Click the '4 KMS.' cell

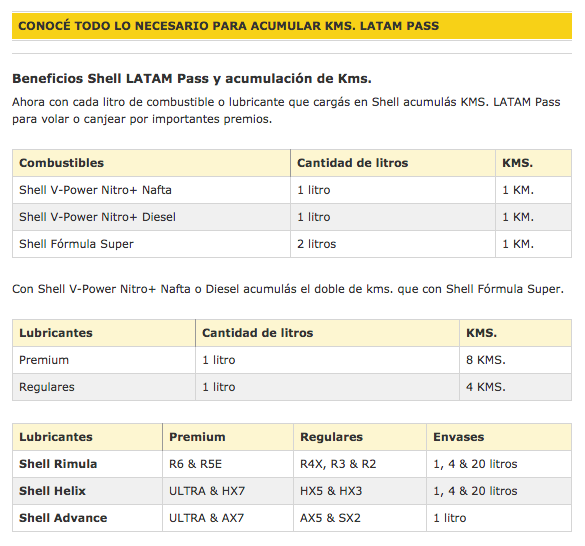(x=515, y=387)
